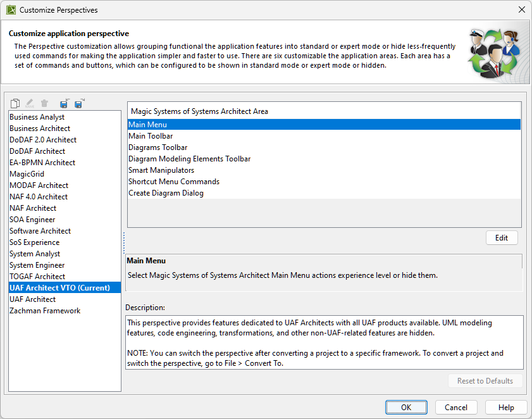Choose DoDAF 2.0 Architect in list
This screenshot has height=419, width=532.
65,139
